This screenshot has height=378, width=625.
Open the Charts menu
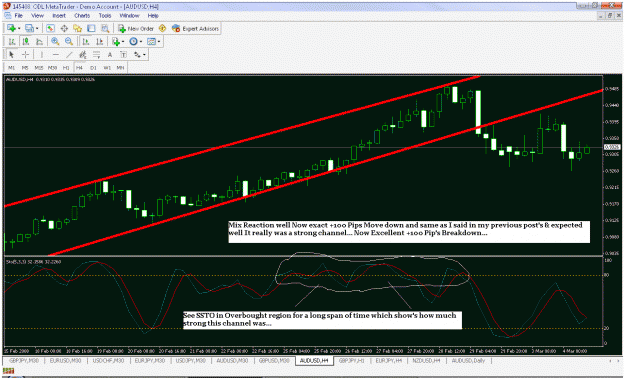coord(82,16)
